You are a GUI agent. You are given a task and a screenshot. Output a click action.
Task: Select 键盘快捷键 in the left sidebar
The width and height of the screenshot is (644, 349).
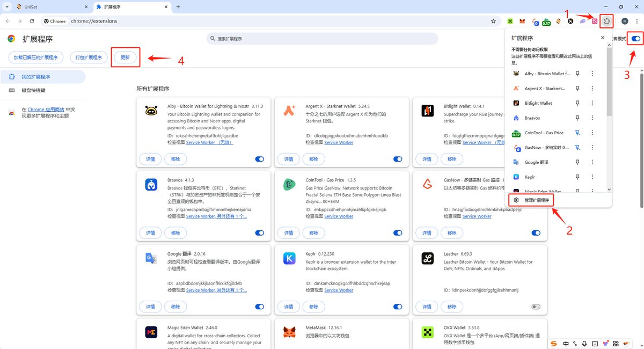(33, 91)
